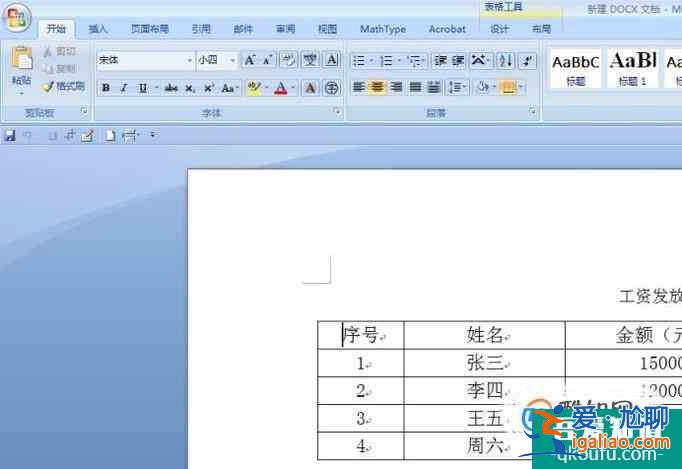Toggle bold formatting
Viewport: 682px width, 469px height.
(106, 88)
